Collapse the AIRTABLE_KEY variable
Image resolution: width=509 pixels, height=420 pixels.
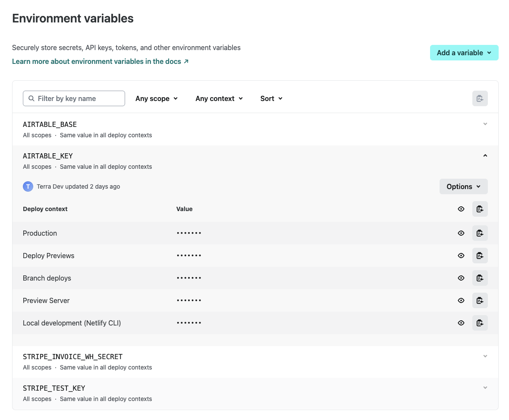pyautogui.click(x=485, y=155)
